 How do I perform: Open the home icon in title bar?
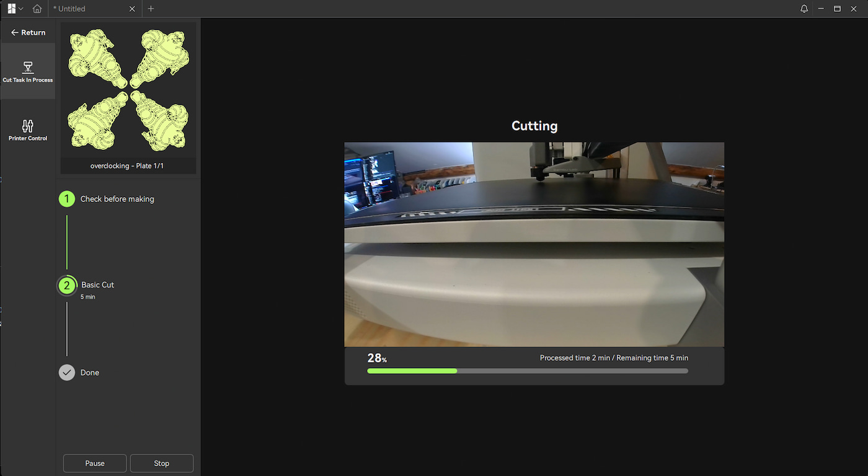[x=37, y=9]
